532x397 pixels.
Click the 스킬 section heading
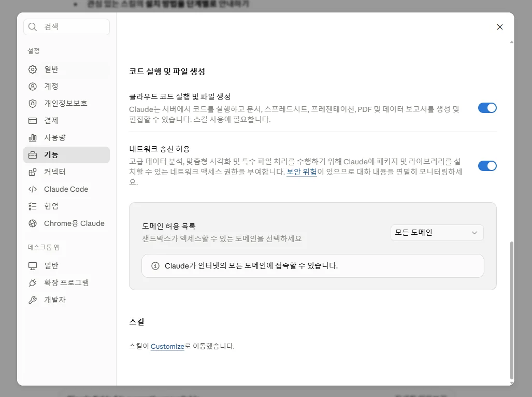point(136,322)
